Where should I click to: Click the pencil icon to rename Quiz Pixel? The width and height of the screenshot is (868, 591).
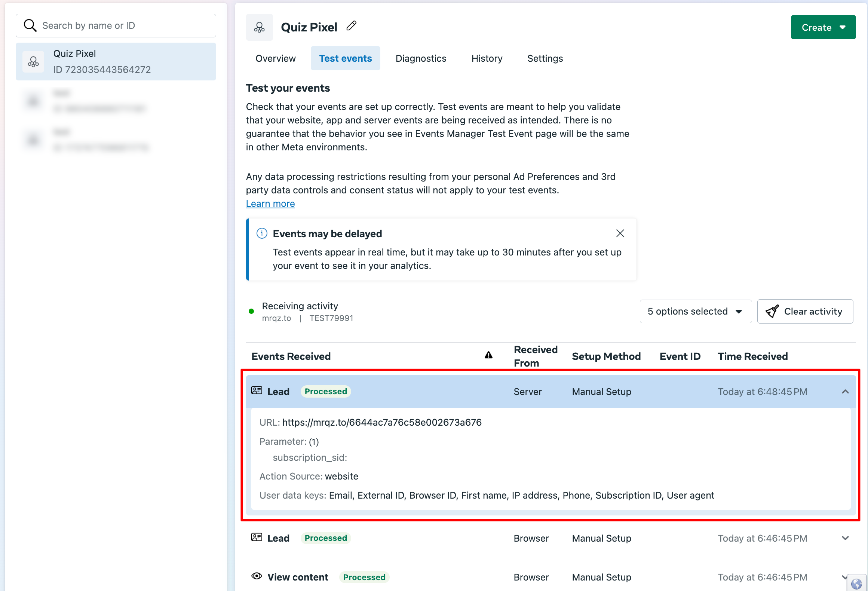[352, 26]
